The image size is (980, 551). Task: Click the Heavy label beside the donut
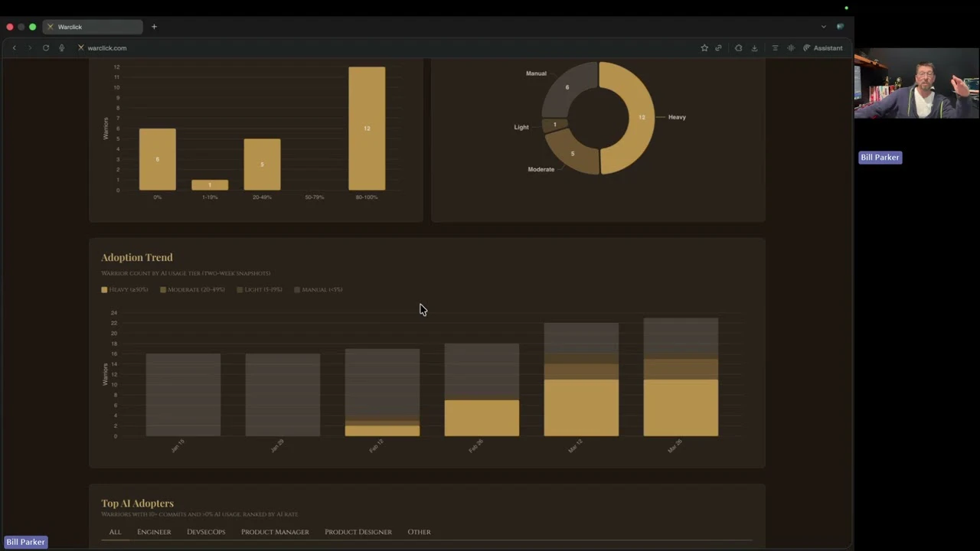(x=677, y=117)
